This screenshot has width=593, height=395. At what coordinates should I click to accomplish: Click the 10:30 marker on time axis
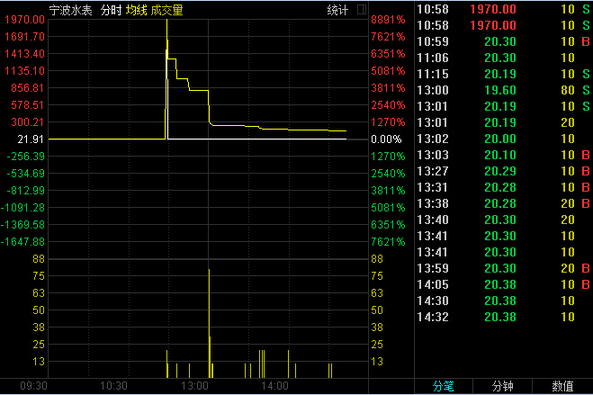click(113, 386)
